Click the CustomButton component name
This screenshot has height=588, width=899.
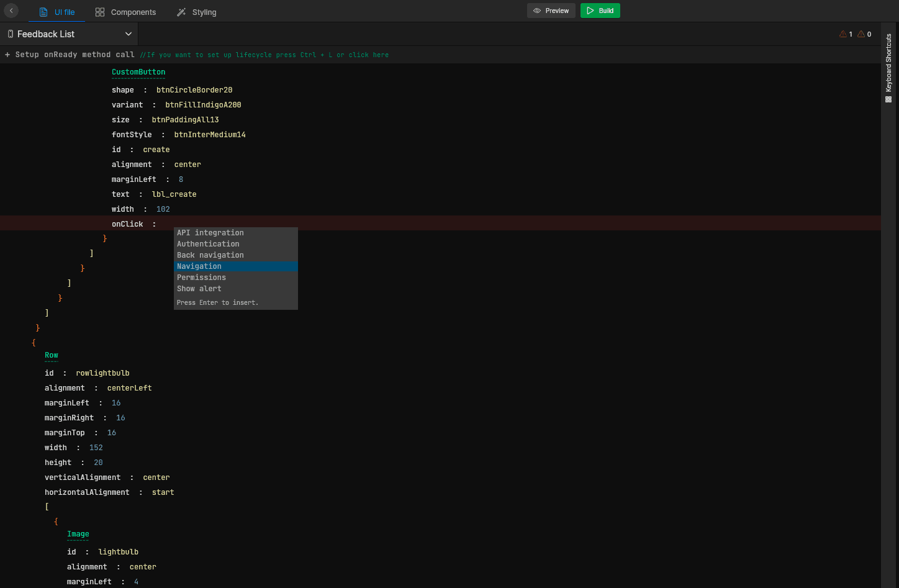pyautogui.click(x=138, y=72)
